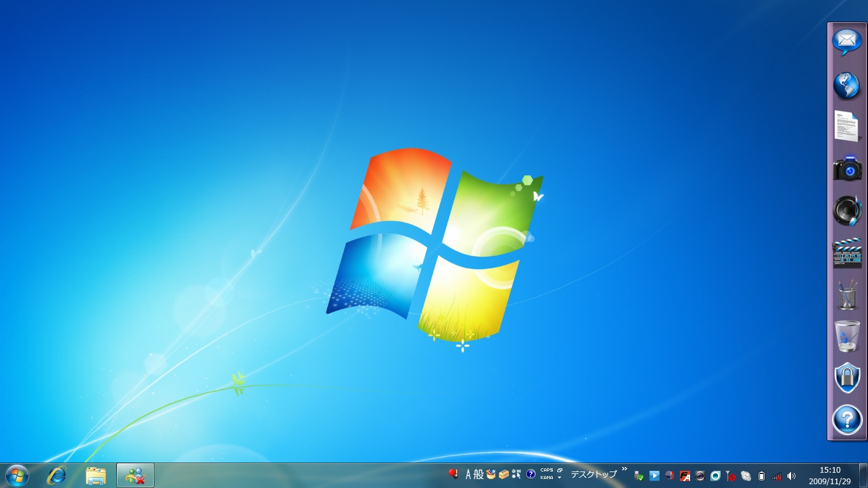Click the padlock shield icon in the dock
The height and width of the screenshot is (488, 868).
(847, 378)
